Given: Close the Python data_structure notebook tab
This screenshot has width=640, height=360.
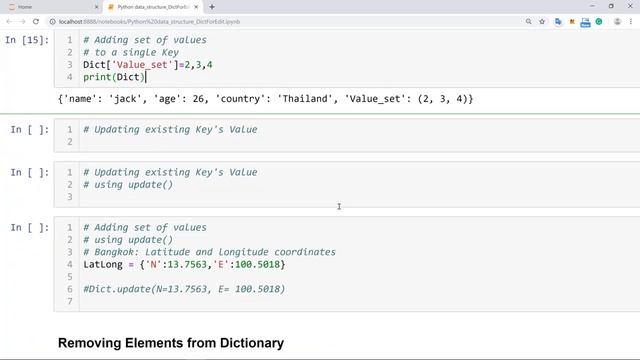Looking at the screenshot, I should [x=196, y=7].
